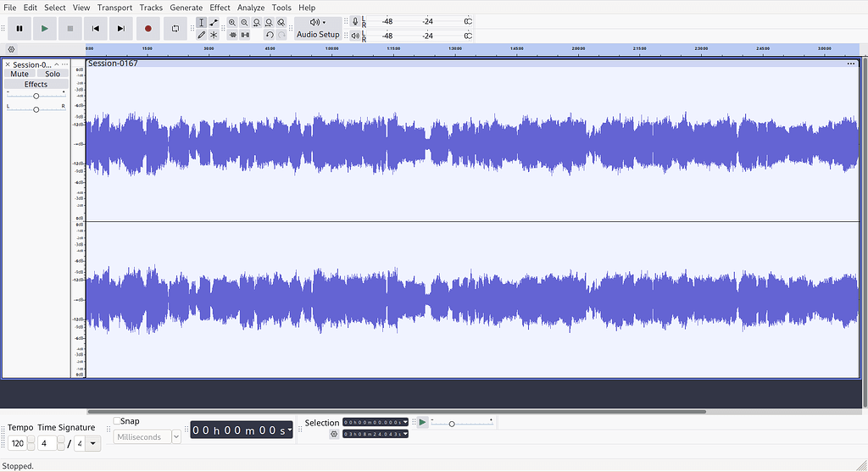Open the Generate menu

[x=186, y=8]
